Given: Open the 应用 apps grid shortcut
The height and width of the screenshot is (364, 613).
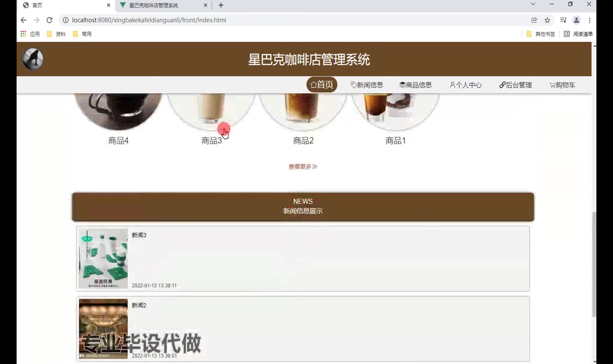Looking at the screenshot, I should pos(30,34).
